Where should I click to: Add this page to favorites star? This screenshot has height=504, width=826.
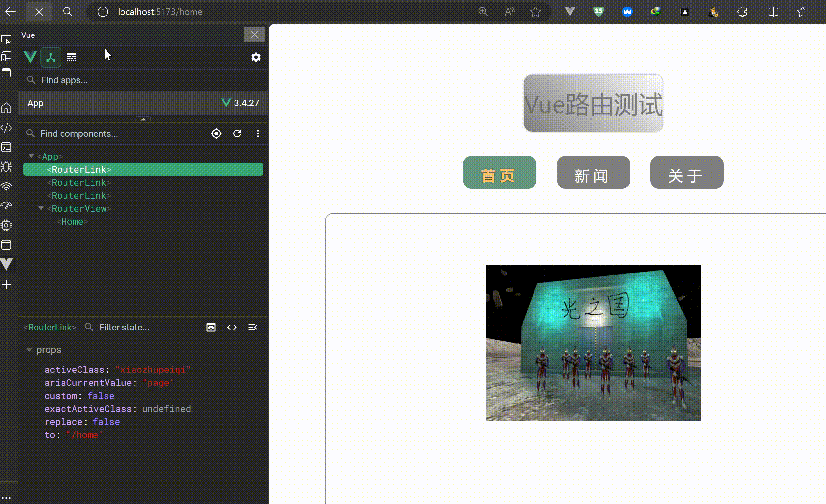click(536, 12)
